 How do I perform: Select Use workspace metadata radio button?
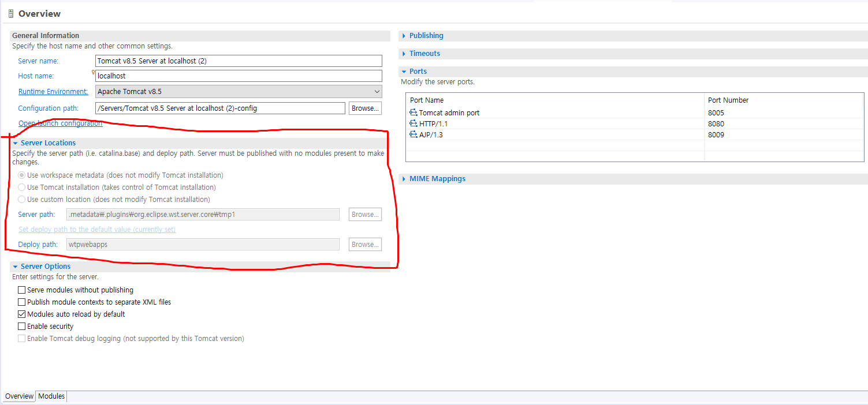pyautogui.click(x=22, y=175)
